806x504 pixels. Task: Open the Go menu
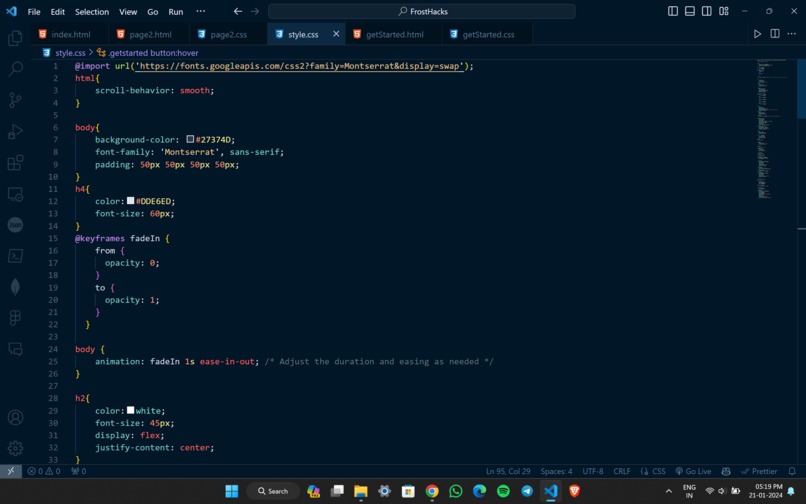coord(153,11)
